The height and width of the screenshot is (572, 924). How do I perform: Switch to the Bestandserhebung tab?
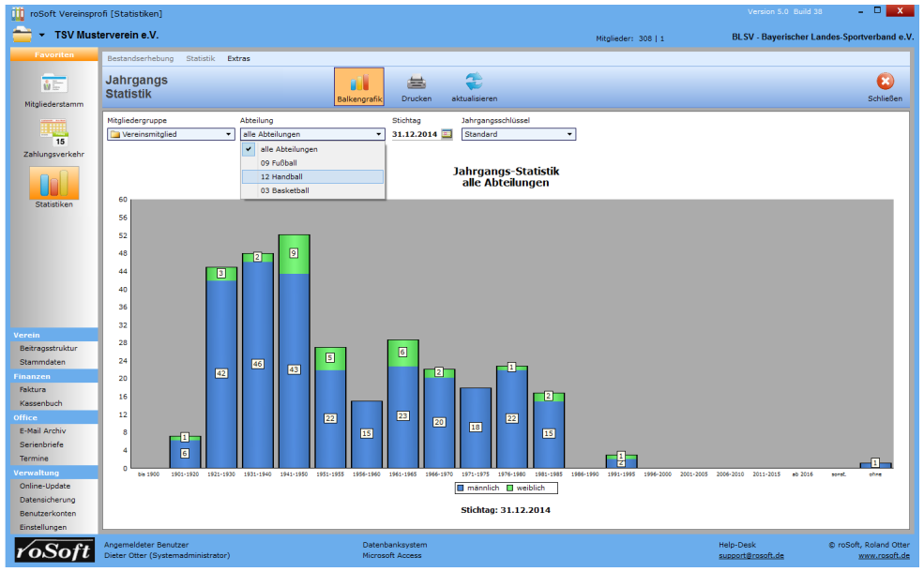coord(140,58)
